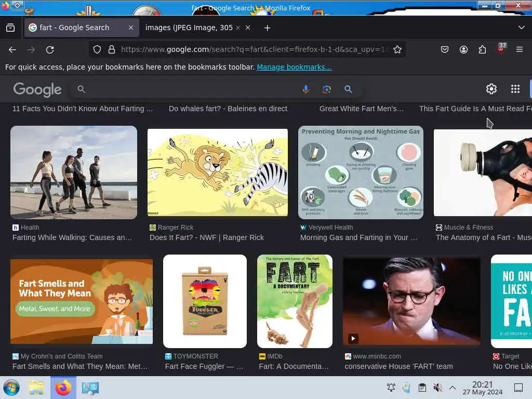Bookmark this page with the star
Screen dimensions: 532x399
tap(397, 49)
